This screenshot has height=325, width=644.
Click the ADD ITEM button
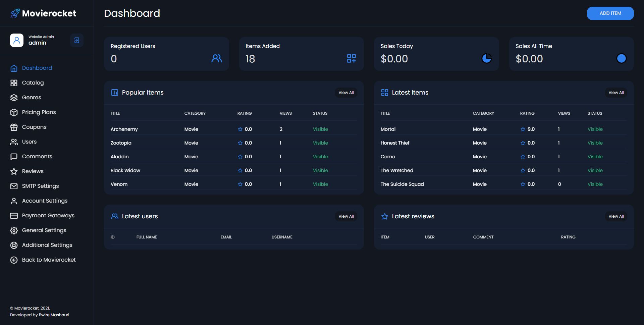coord(610,13)
